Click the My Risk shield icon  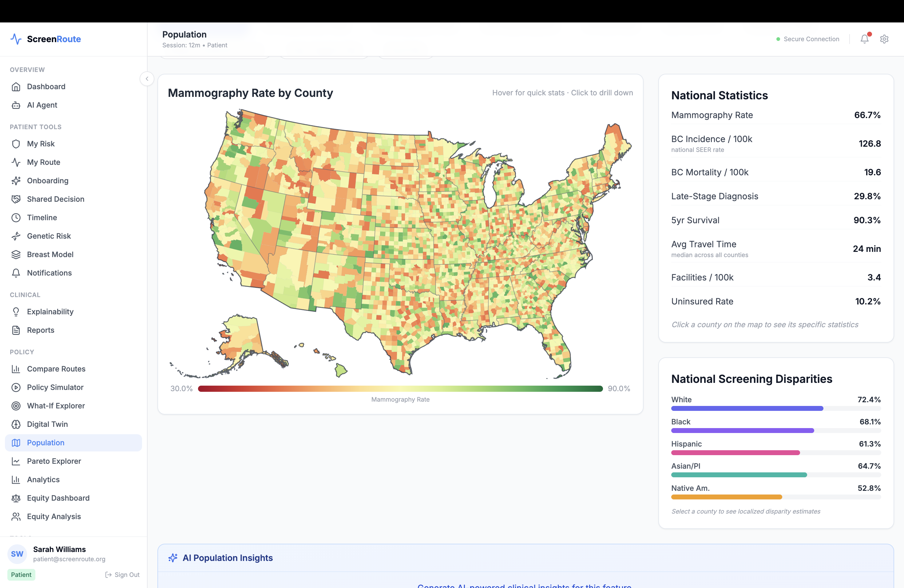pyautogui.click(x=16, y=144)
